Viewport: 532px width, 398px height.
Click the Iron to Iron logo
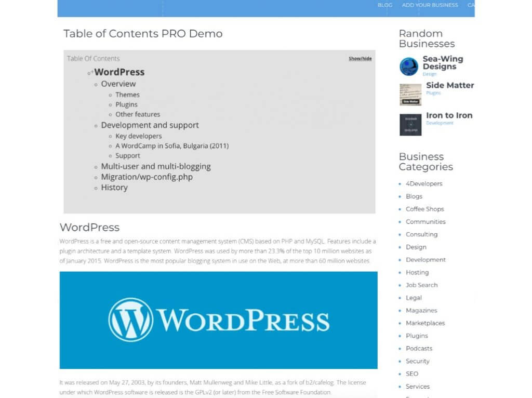tap(410, 125)
